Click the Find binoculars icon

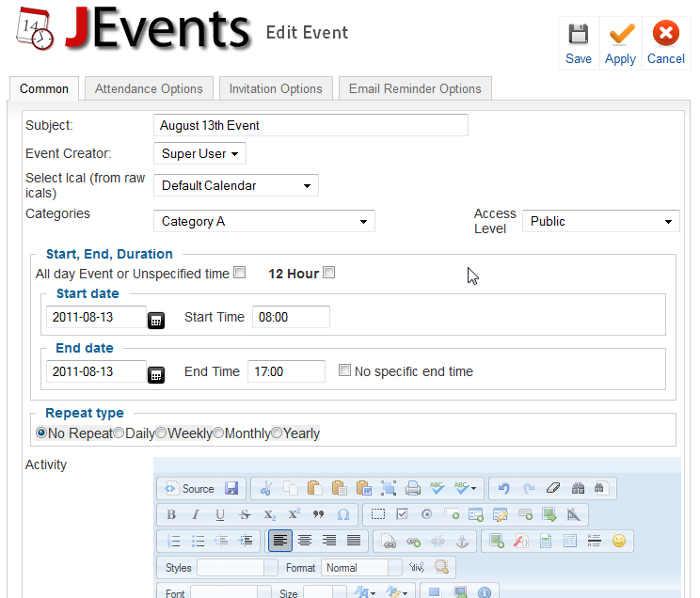578,488
